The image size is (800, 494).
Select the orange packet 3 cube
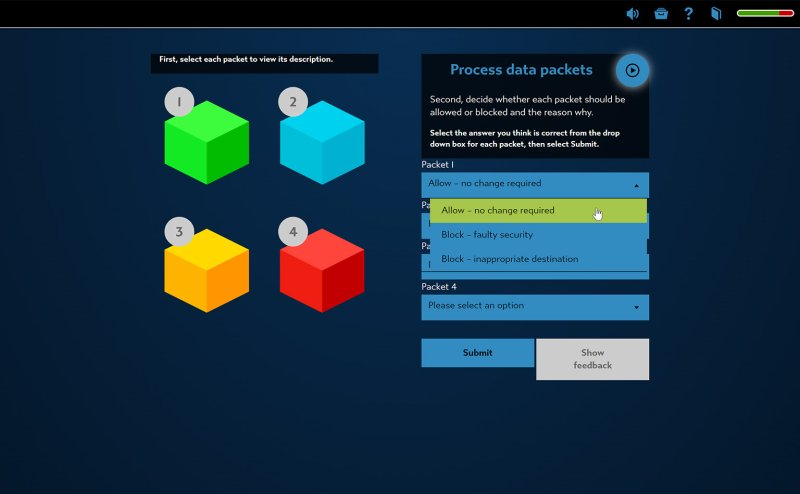click(x=207, y=270)
